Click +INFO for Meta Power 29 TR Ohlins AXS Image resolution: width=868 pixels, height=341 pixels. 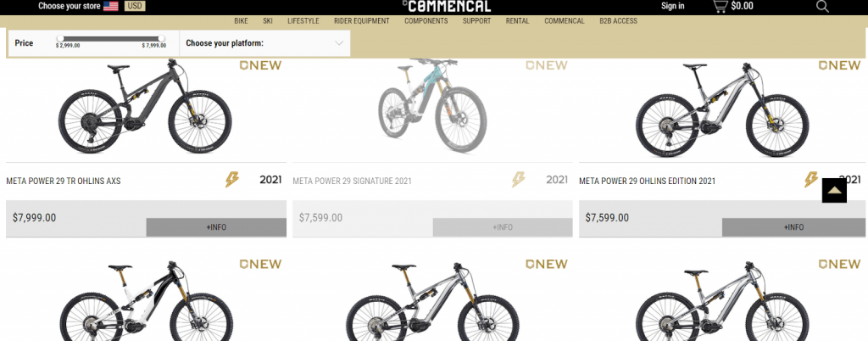pos(216,227)
